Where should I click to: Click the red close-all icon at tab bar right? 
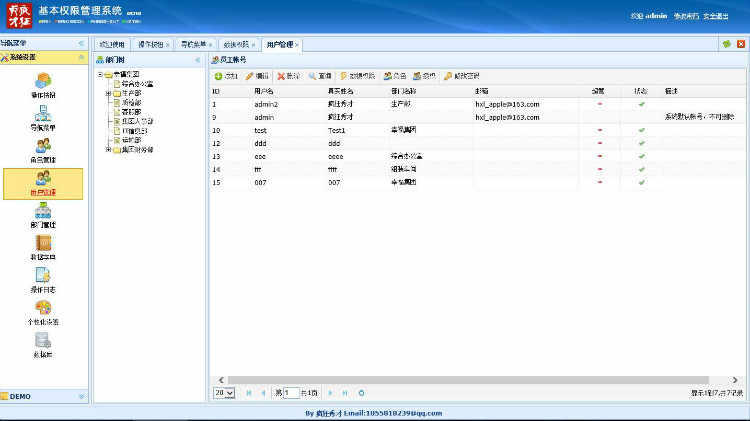(741, 44)
